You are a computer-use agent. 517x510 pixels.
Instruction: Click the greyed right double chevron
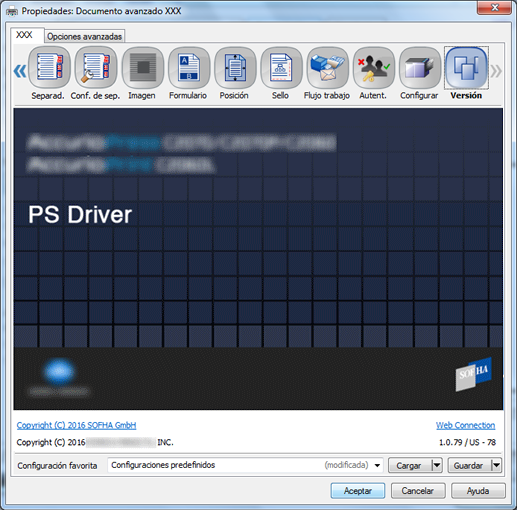(496, 71)
